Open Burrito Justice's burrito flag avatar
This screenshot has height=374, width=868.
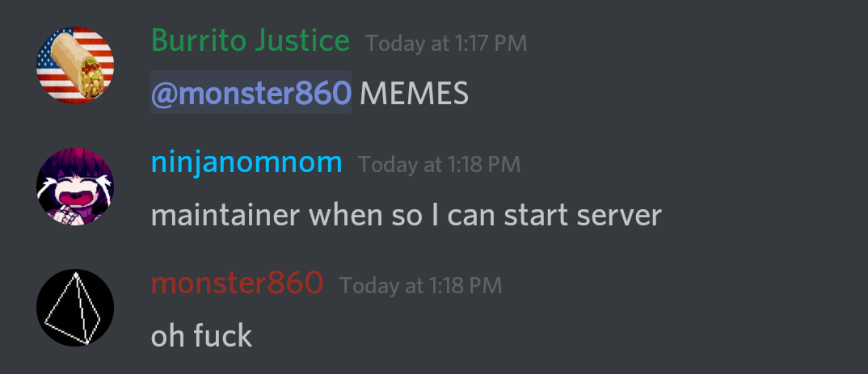tap(75, 65)
